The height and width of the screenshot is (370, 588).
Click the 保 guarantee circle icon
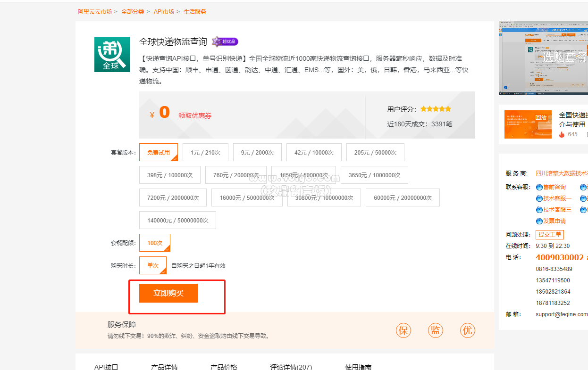pyautogui.click(x=403, y=330)
